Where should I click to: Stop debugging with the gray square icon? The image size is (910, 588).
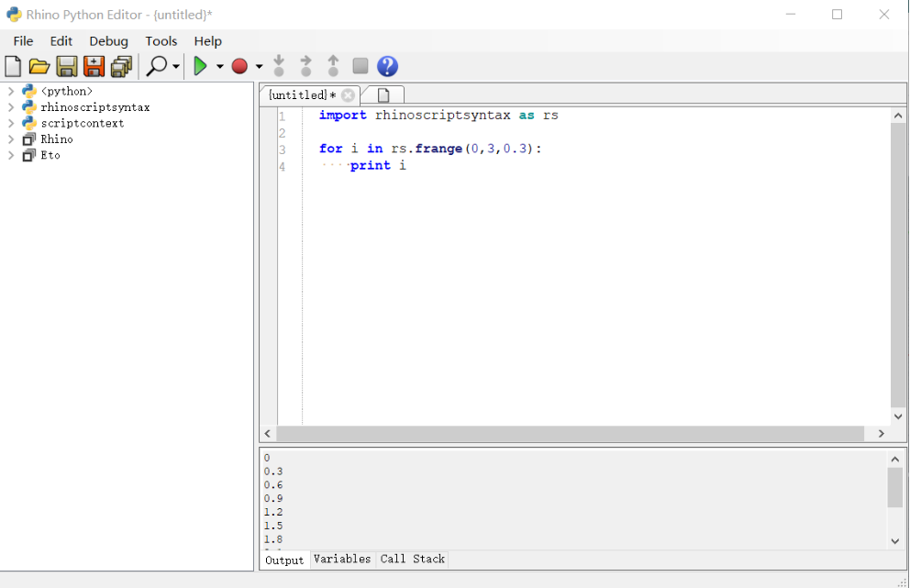click(x=361, y=66)
